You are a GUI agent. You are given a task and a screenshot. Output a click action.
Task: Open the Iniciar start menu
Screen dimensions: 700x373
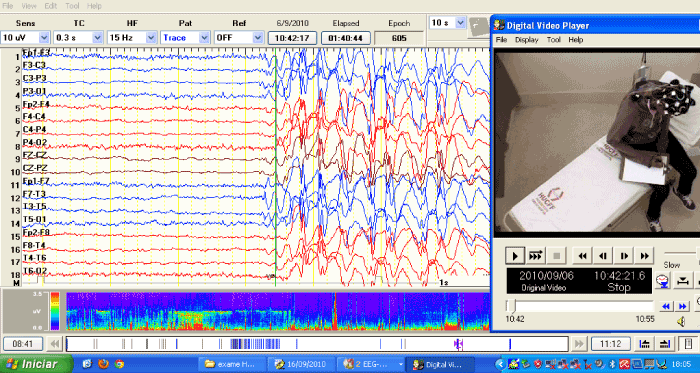click(x=36, y=364)
